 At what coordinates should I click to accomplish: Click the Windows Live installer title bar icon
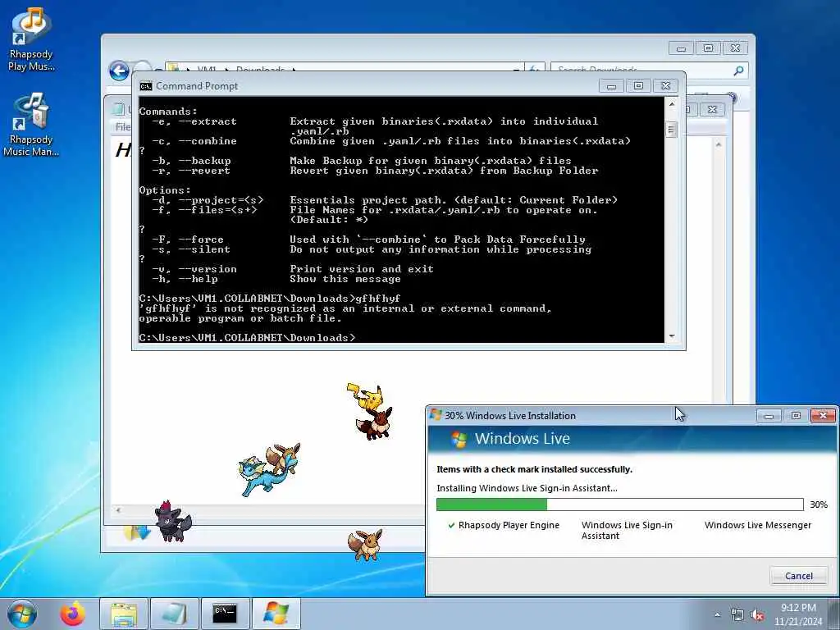click(436, 414)
